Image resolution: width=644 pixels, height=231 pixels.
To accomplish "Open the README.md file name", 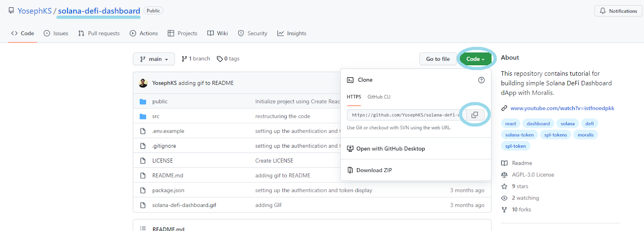I will pos(167,175).
